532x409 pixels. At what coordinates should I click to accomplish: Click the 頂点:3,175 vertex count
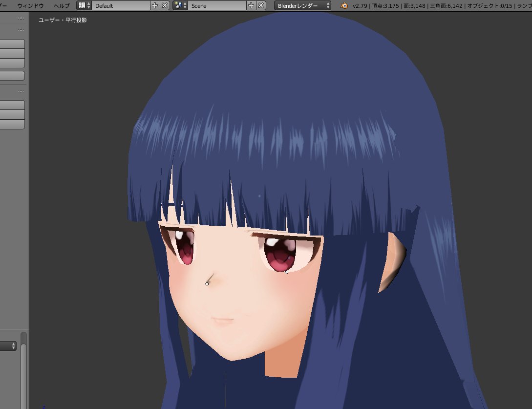click(x=385, y=6)
